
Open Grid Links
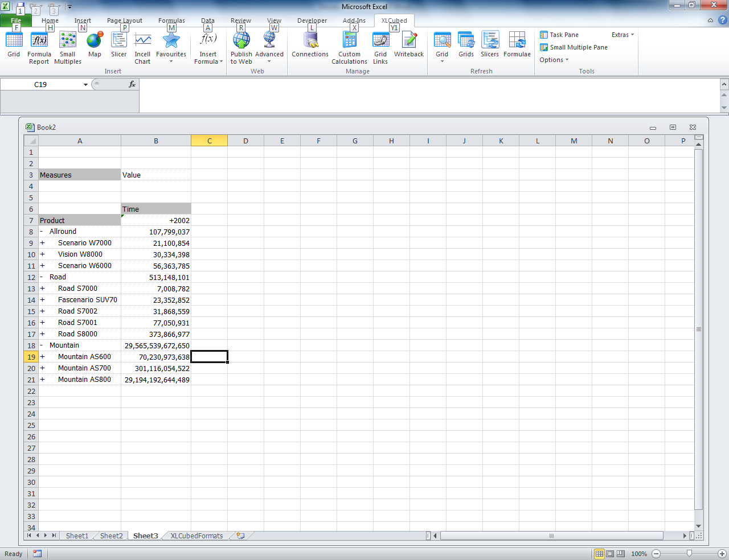[x=380, y=48]
